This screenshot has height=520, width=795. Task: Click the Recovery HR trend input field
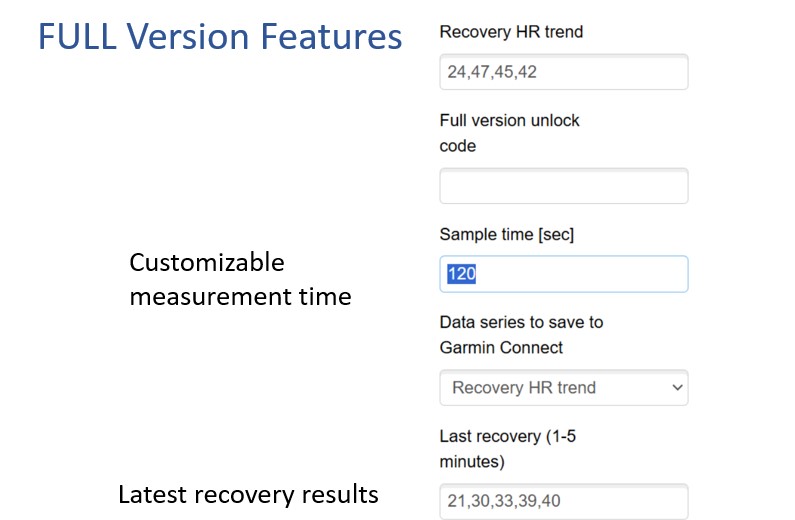(564, 72)
